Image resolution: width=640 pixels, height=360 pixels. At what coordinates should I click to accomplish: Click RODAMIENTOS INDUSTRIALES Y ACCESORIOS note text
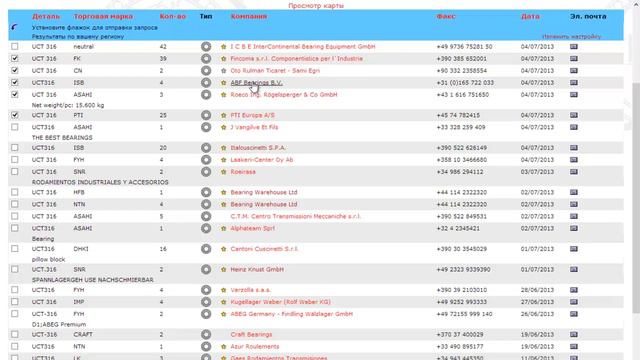(100, 182)
